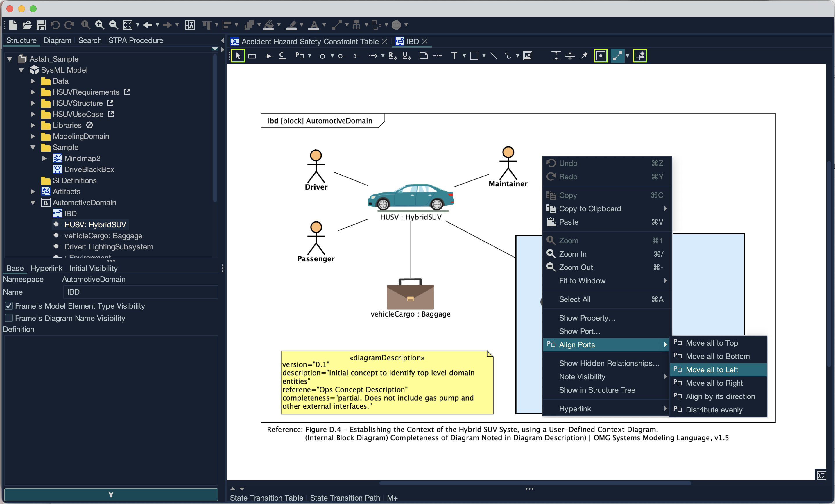835x504 pixels.
Task: Click the Save file toolbar icon
Action: click(41, 25)
